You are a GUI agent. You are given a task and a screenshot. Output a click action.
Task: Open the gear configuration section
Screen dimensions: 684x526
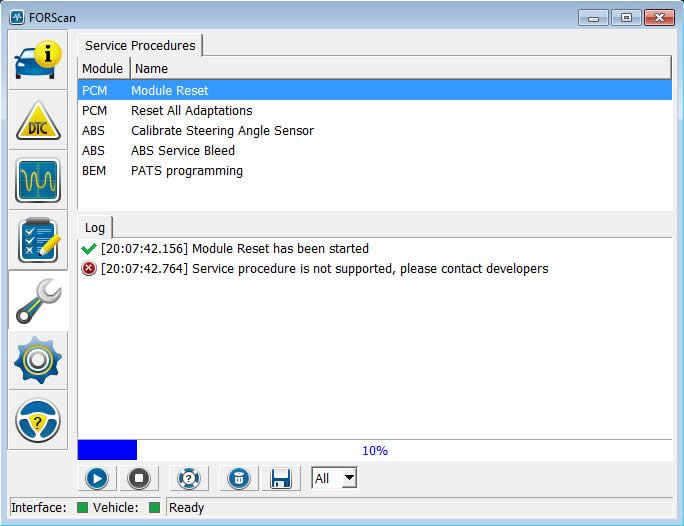coord(38,360)
